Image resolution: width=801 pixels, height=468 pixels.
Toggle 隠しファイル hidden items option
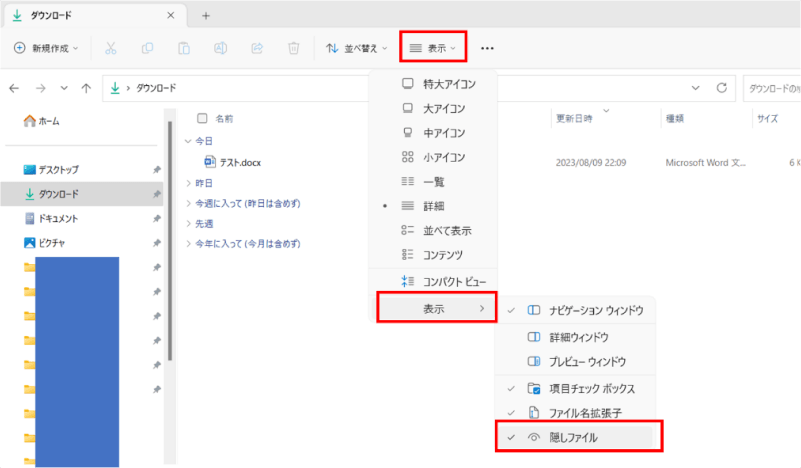click(x=576, y=437)
